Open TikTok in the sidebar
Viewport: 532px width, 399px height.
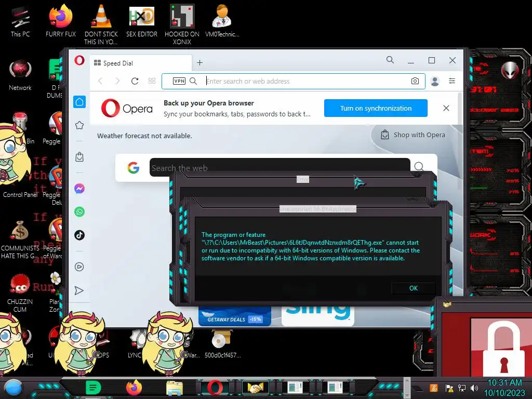tap(79, 235)
